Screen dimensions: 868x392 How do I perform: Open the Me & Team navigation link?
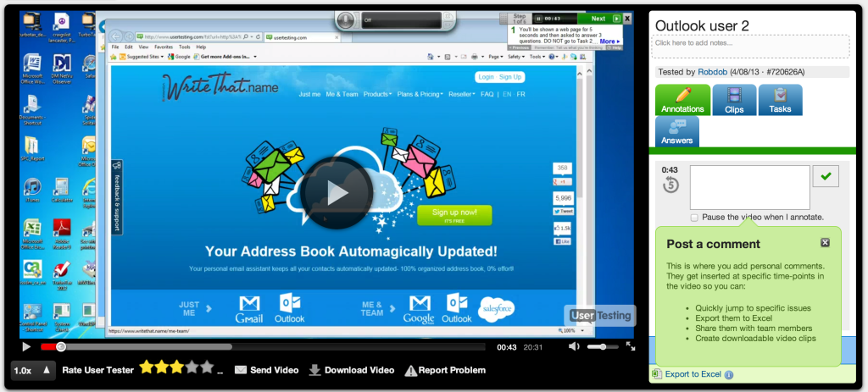[x=342, y=94]
